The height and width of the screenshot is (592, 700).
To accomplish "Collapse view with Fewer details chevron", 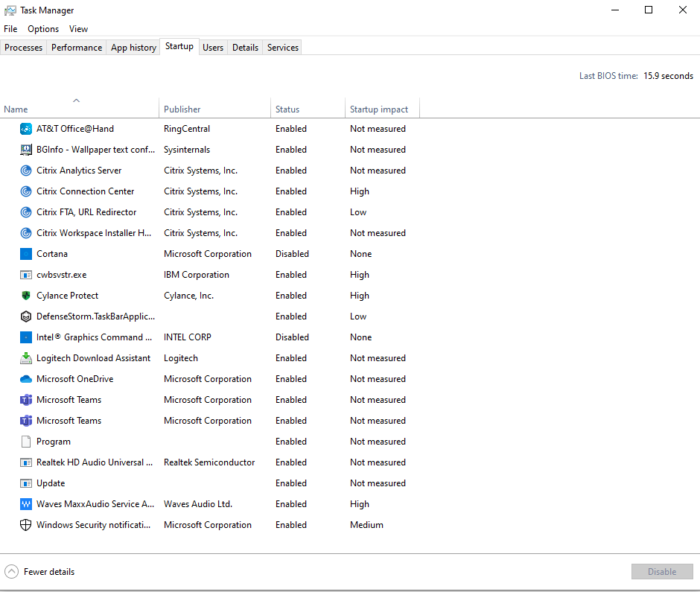I will pos(12,572).
